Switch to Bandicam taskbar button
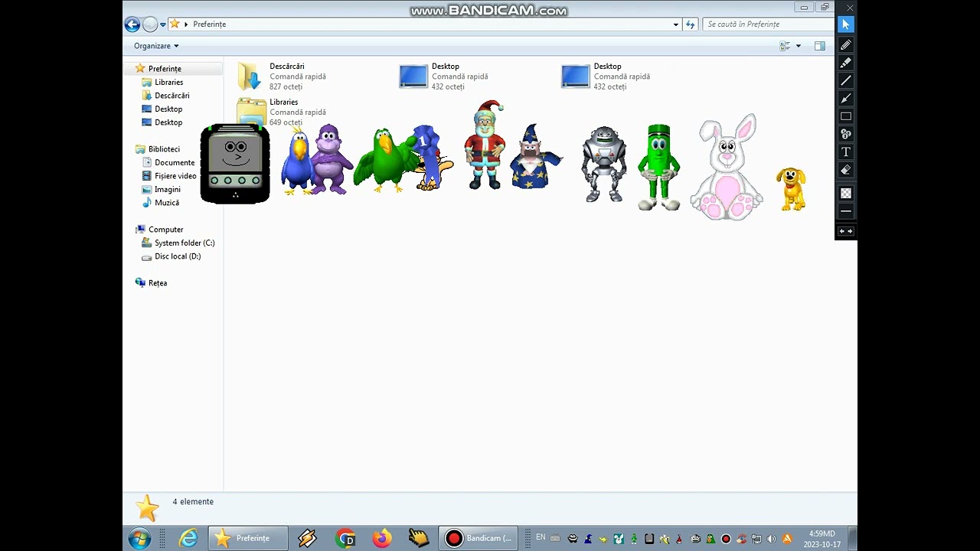 479,539
